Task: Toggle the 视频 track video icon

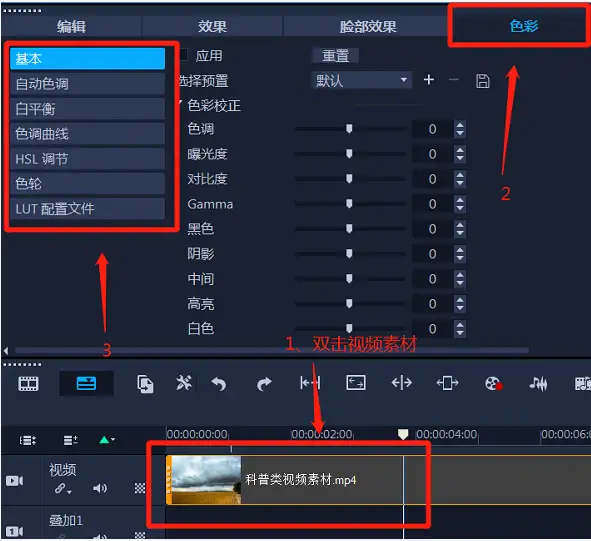Action: (14, 481)
